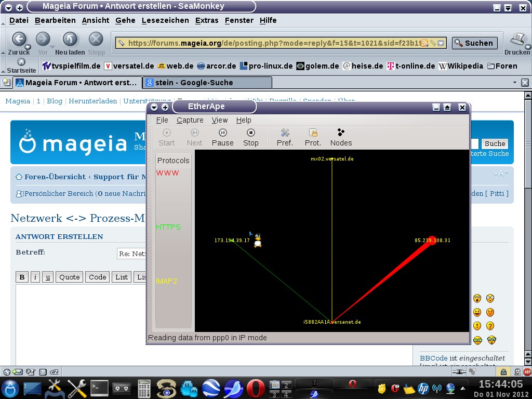Open URL bar history dropdown
The width and height of the screenshot is (532, 399).
click(x=441, y=43)
